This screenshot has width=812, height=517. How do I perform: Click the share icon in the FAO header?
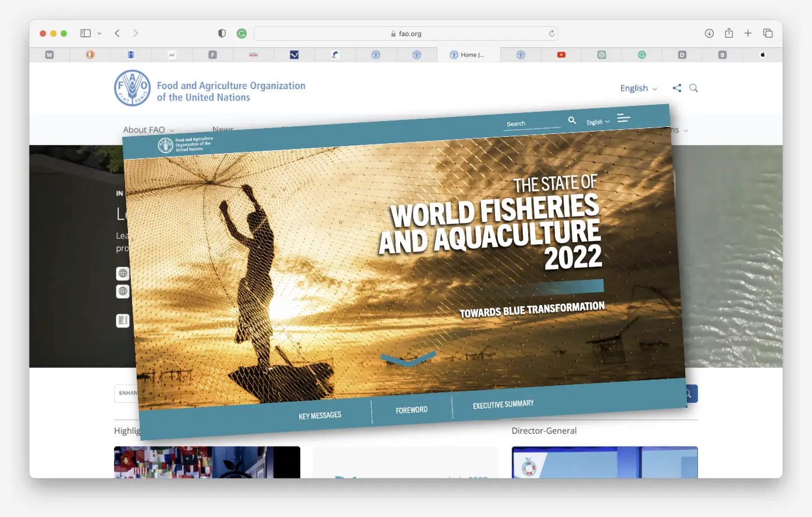point(677,88)
